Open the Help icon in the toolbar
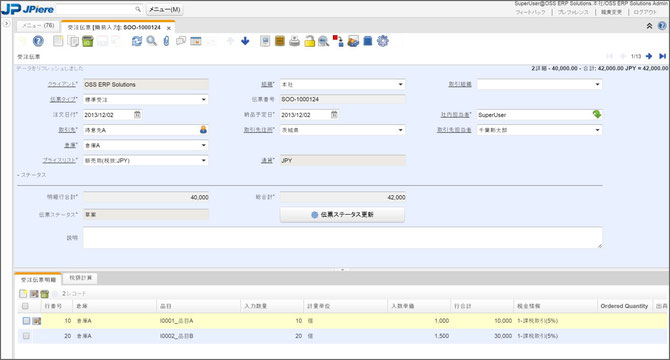The width and height of the screenshot is (670, 360). pyautogui.click(x=38, y=41)
